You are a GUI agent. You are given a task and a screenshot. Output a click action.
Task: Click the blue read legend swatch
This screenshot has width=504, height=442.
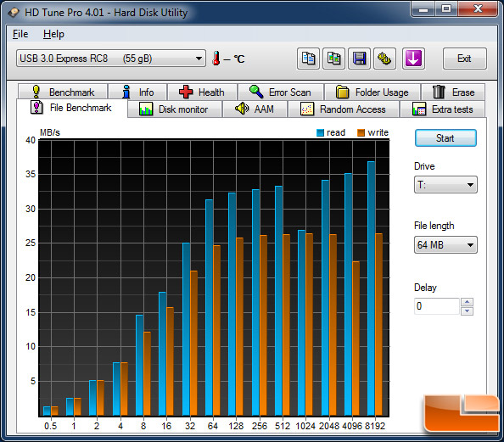pos(320,132)
